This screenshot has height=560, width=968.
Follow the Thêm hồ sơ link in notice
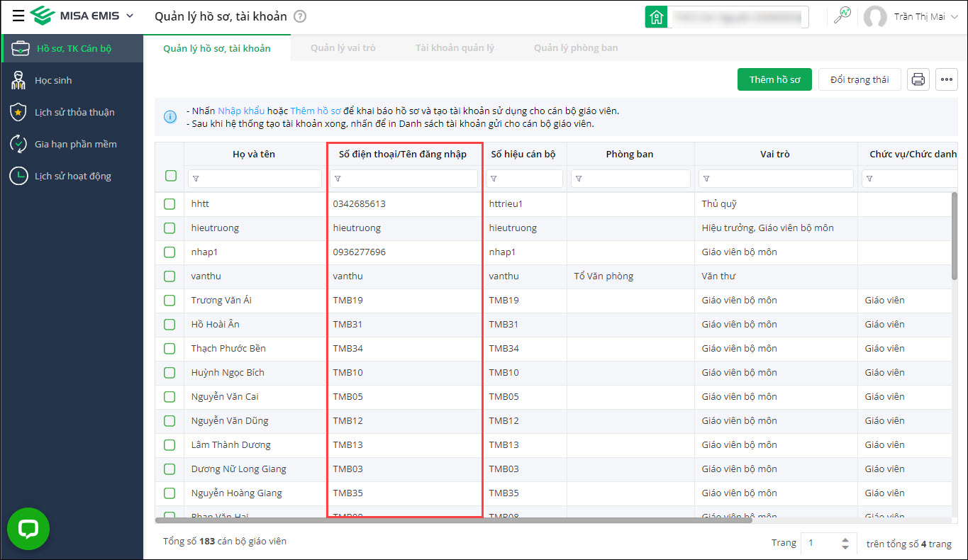click(316, 111)
